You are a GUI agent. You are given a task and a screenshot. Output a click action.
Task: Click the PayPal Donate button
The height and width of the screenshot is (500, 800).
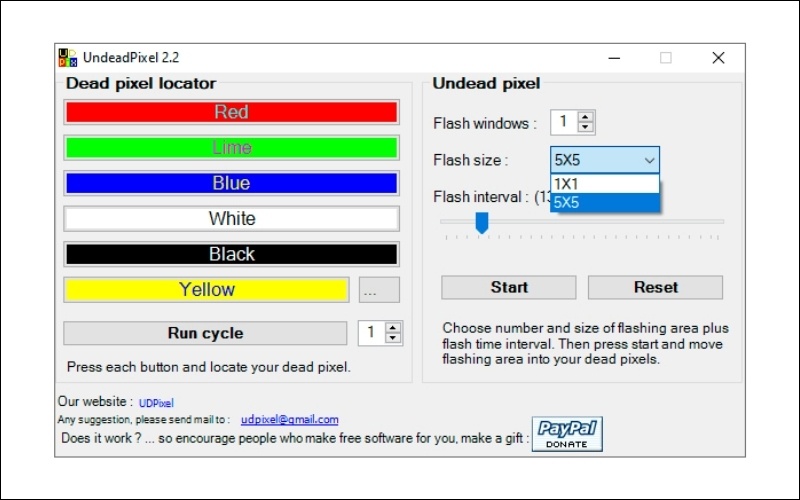point(566,434)
